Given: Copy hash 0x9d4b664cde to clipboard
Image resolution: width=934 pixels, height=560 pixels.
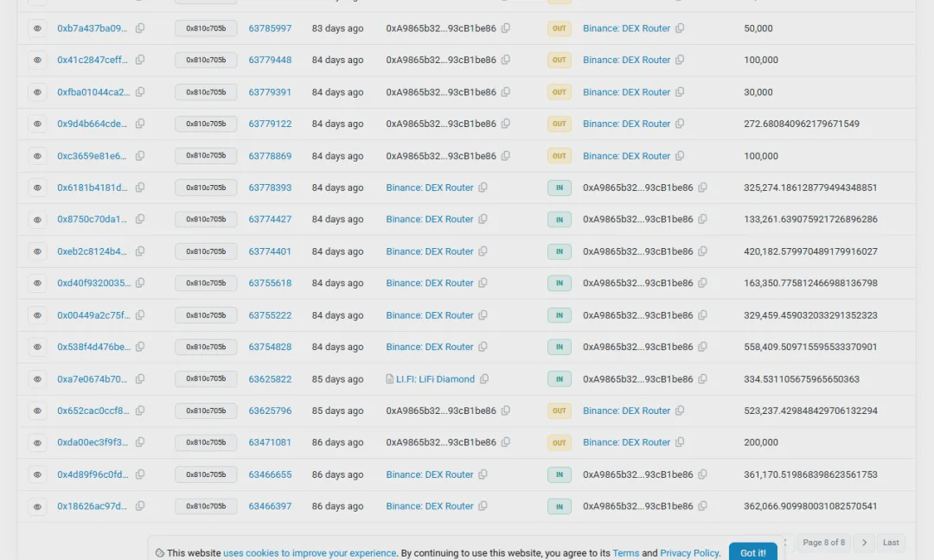Looking at the screenshot, I should (x=140, y=124).
